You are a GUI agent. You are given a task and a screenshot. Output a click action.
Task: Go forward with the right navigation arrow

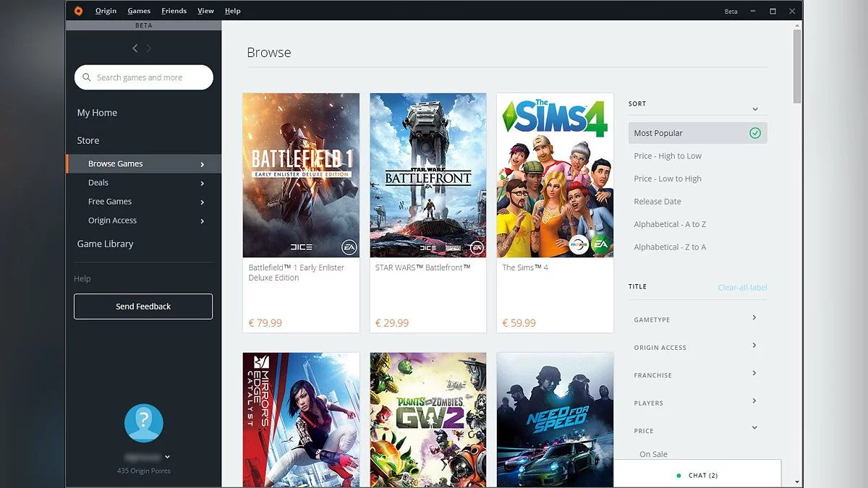point(149,48)
